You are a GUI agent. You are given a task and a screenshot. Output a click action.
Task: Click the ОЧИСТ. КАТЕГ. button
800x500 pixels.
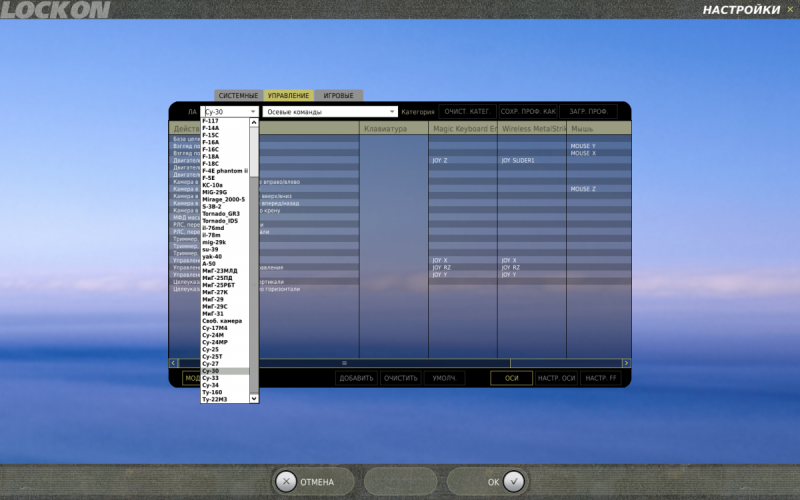coord(467,111)
